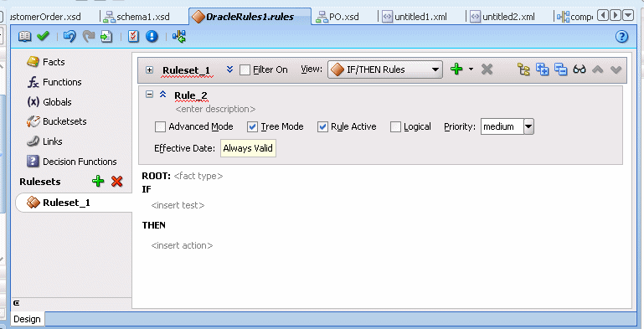Click the insert action placeholder
The height and width of the screenshot is (329, 644).
point(182,245)
